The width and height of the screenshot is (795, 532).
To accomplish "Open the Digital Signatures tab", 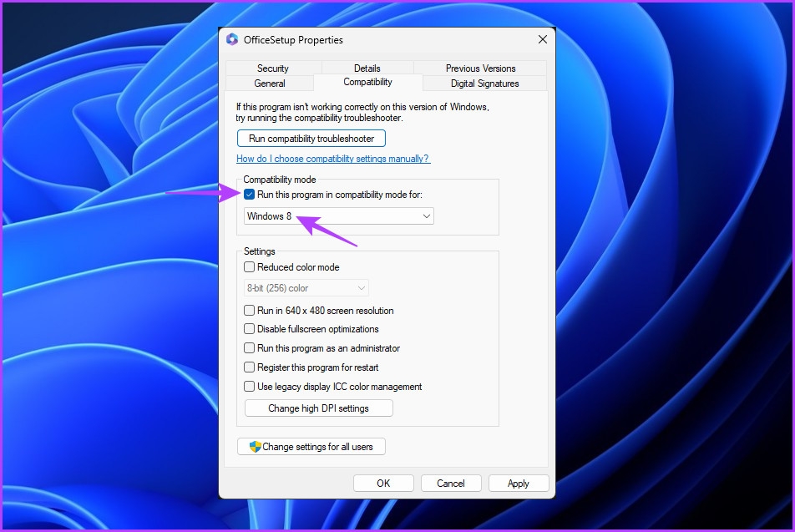I will click(x=485, y=83).
